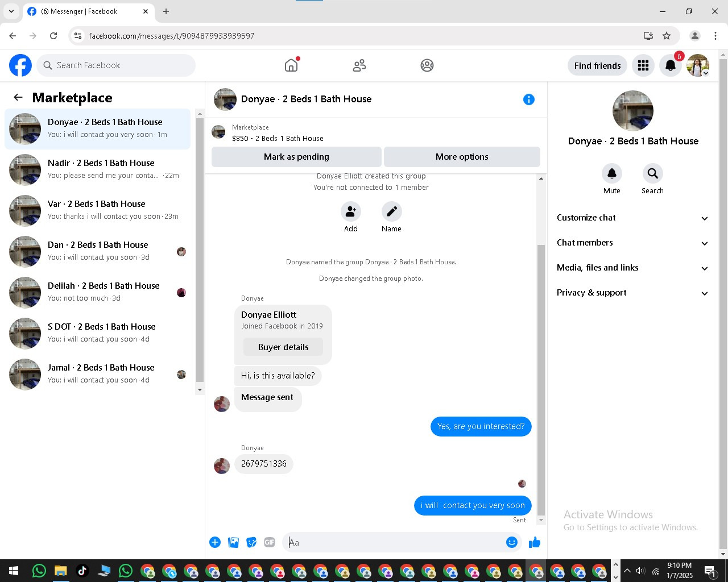
Task: Expand the Customize chat section
Action: coord(633,218)
